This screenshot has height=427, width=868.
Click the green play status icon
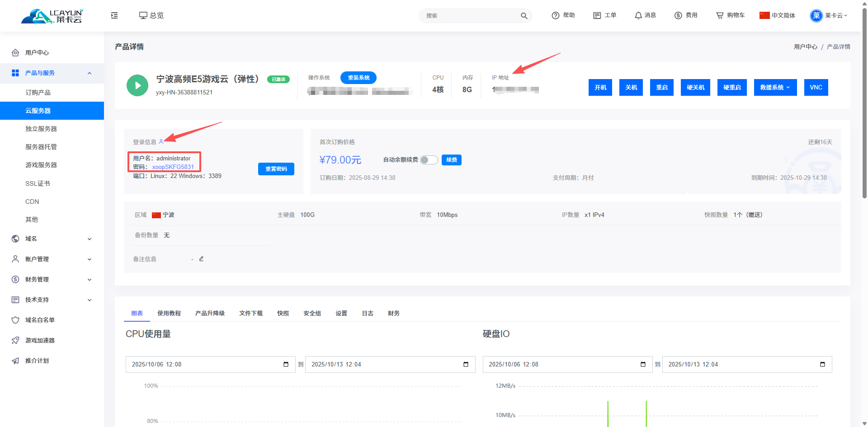(137, 85)
